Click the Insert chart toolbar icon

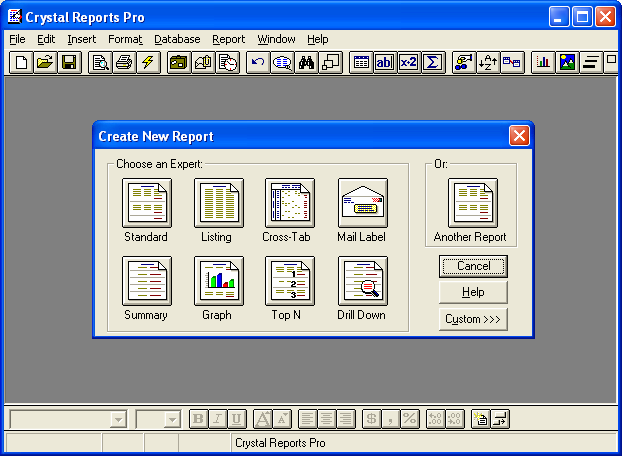click(543, 63)
